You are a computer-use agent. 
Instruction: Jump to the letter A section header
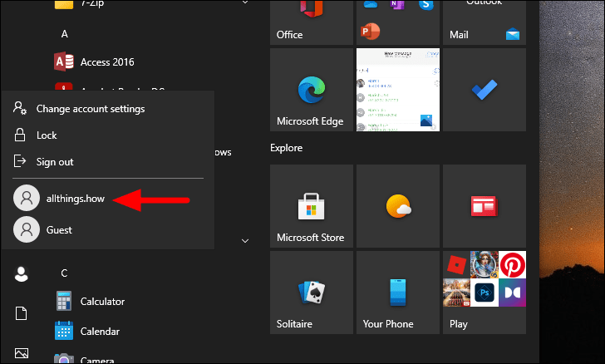click(65, 34)
